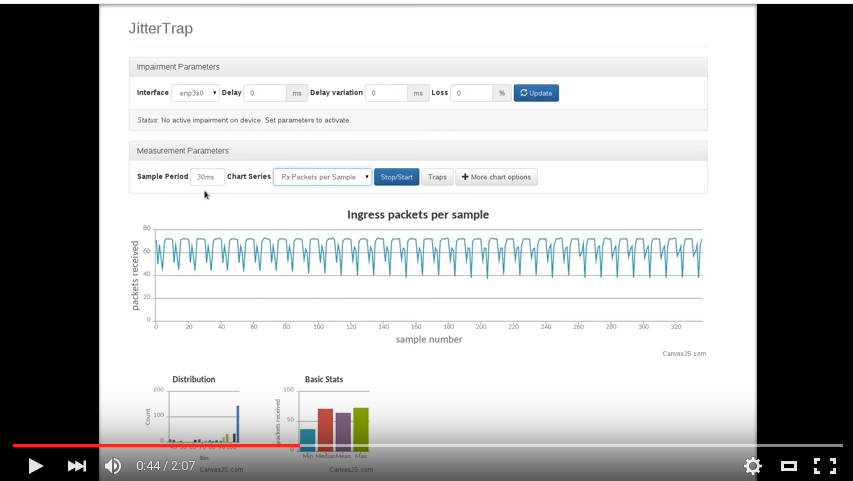The height and width of the screenshot is (481, 853).
Task: Follow the CanvasJS.com link under main chart
Action: pyautogui.click(x=684, y=353)
